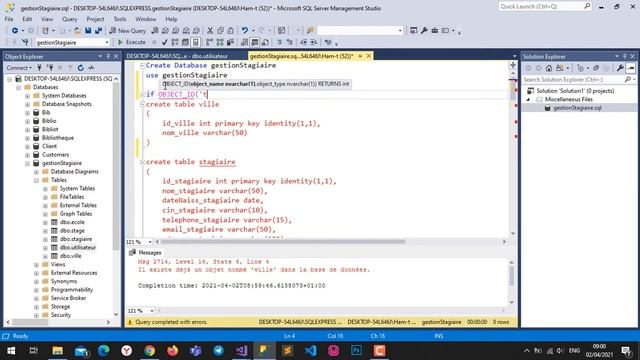Screen dimensions: 640x360
Task: Open the Windows Start menu
Action: coord(11,351)
